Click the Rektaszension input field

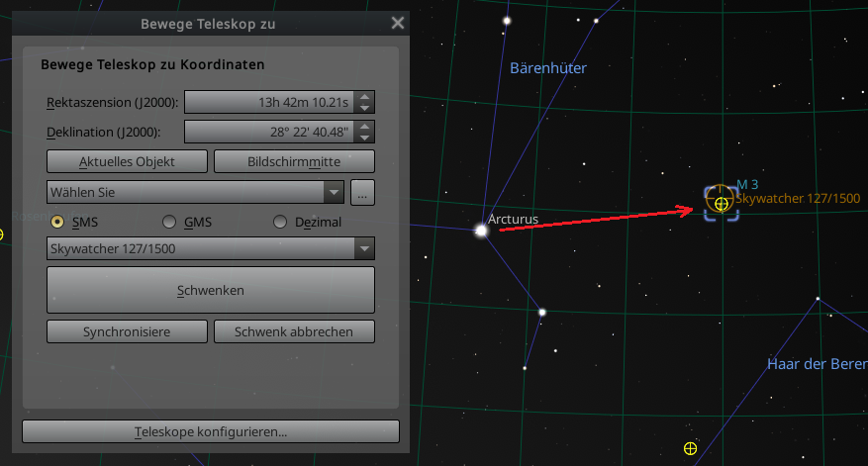pos(269,102)
